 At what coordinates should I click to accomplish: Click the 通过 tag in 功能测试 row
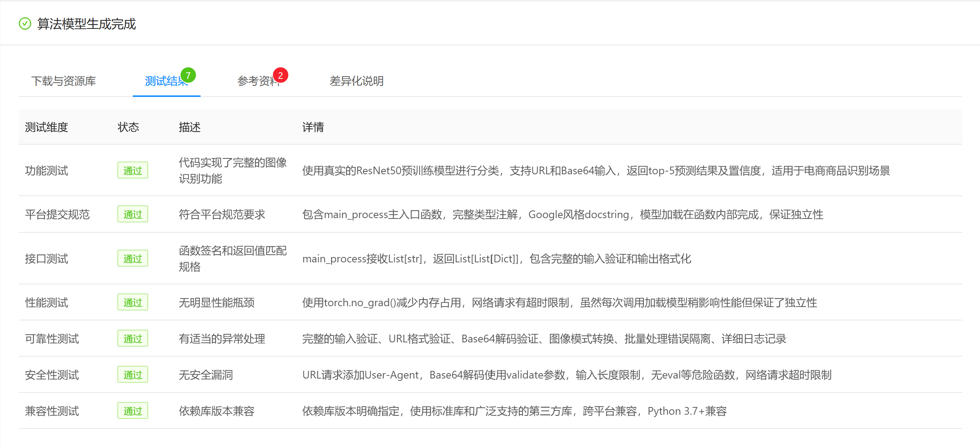[x=133, y=170]
